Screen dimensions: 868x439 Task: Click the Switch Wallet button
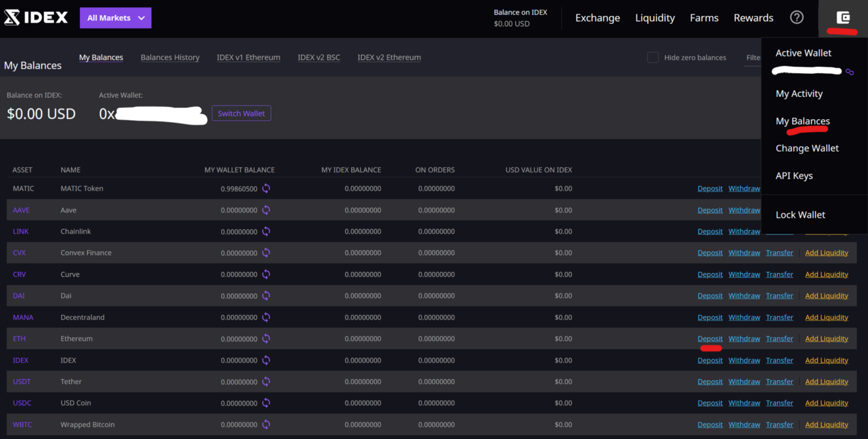241,113
